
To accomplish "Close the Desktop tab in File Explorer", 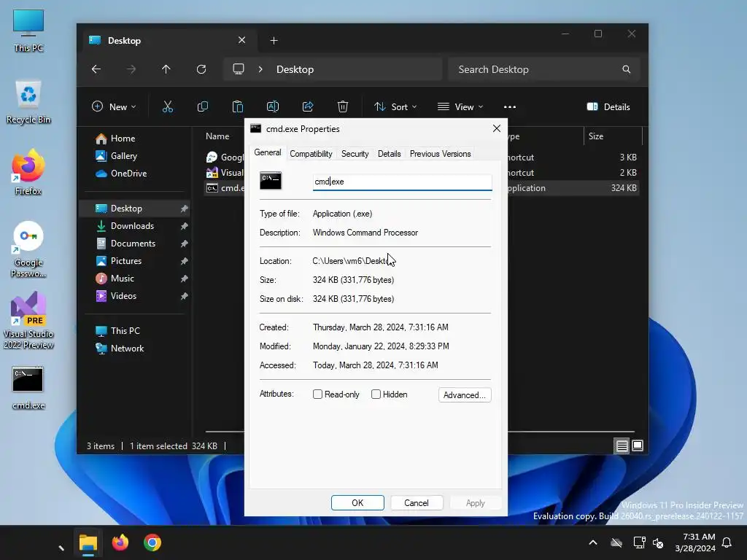I will tap(241, 40).
